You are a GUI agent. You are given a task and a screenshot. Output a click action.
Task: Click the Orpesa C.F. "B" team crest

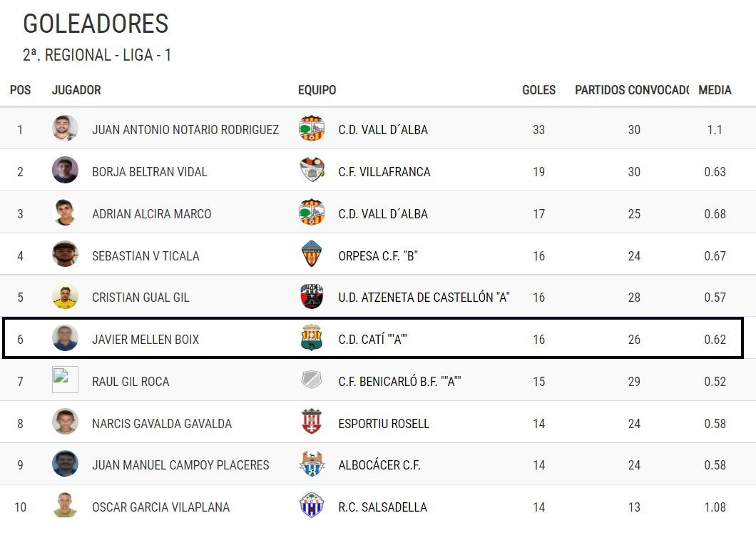[312, 254]
